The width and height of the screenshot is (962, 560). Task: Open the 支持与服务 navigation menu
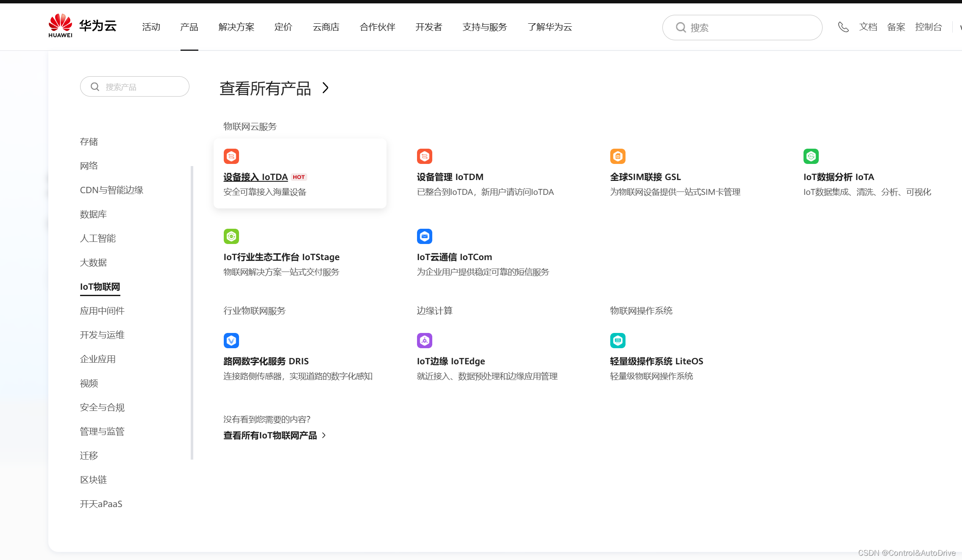coord(484,27)
